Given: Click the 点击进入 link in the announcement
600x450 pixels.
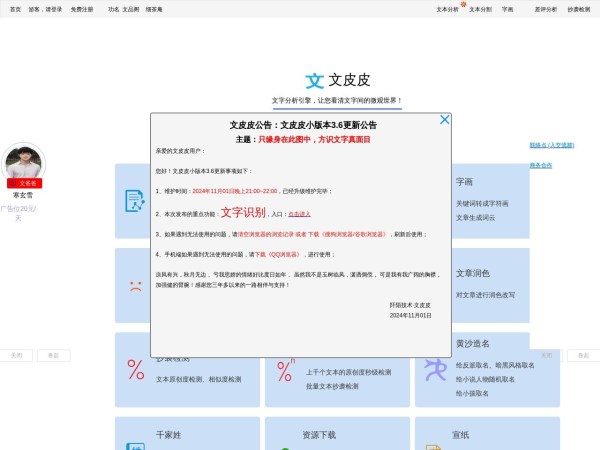Looking at the screenshot, I should tap(299, 214).
